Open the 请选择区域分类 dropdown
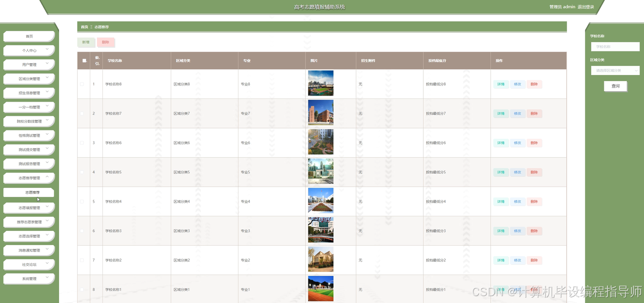This screenshot has width=644, height=303. pyautogui.click(x=615, y=70)
